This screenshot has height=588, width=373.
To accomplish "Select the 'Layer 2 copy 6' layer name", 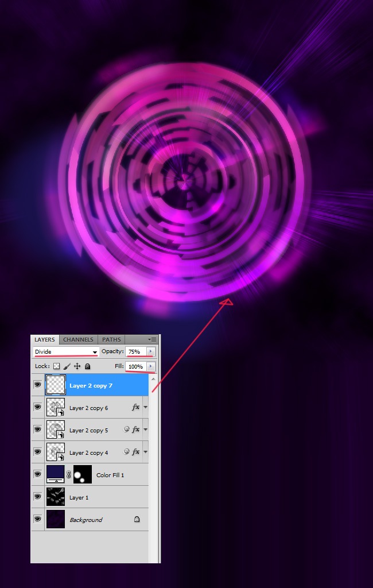I will pos(88,408).
